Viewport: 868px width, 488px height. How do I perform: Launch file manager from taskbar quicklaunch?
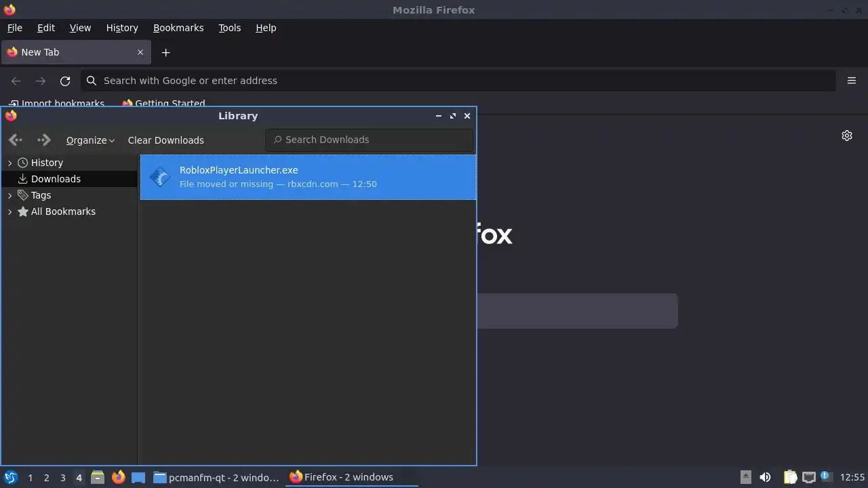[x=98, y=477]
